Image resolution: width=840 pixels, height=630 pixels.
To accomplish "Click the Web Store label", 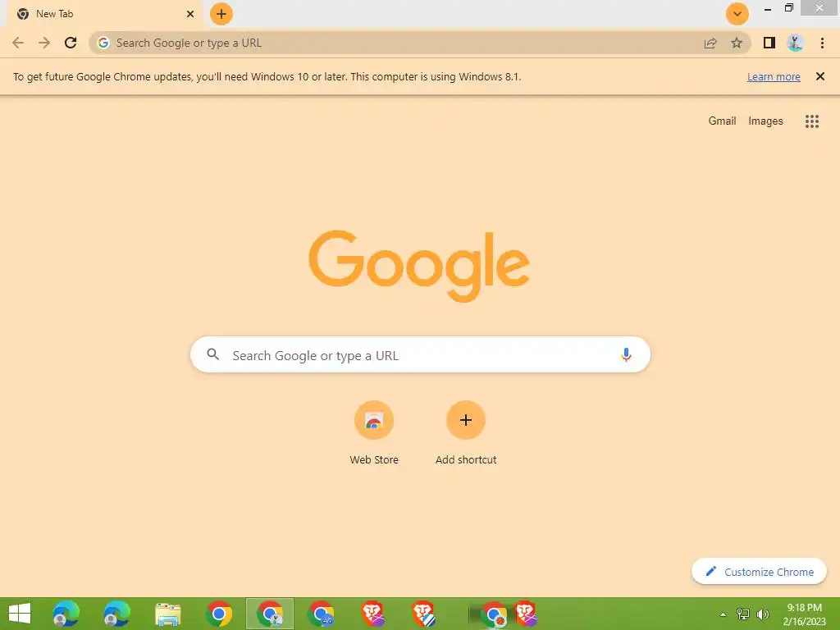I will click(x=374, y=459).
